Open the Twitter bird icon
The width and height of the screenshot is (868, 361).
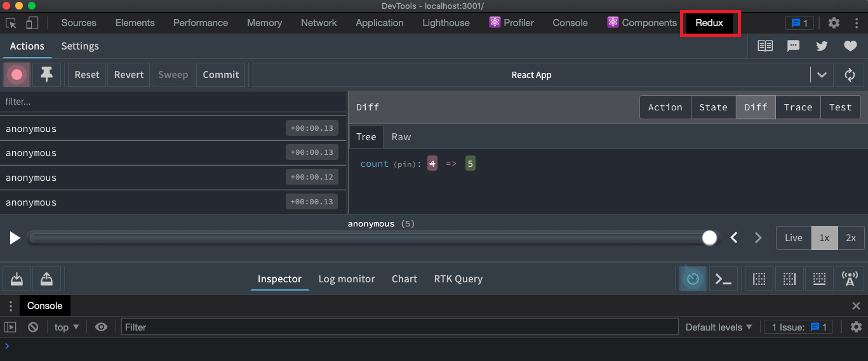click(822, 46)
